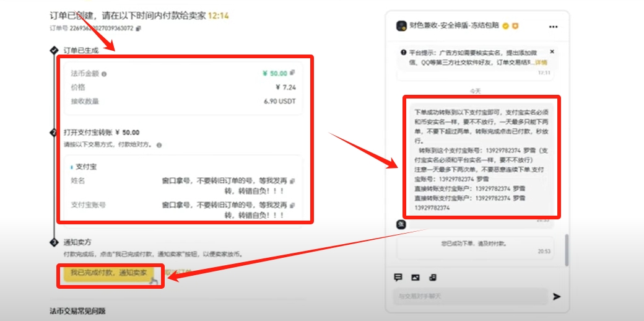Screen dimensions: 644x321
Task: Copy the order number
Action: tap(139, 29)
